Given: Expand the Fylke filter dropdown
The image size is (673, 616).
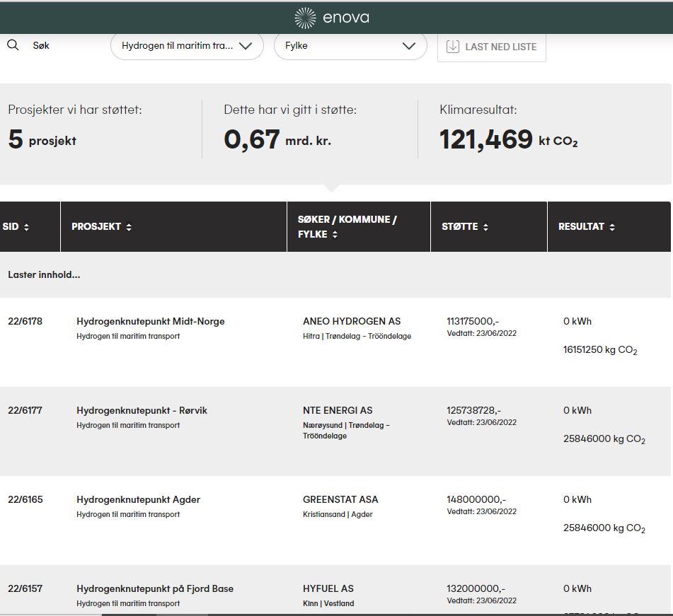Looking at the screenshot, I should pyautogui.click(x=350, y=46).
